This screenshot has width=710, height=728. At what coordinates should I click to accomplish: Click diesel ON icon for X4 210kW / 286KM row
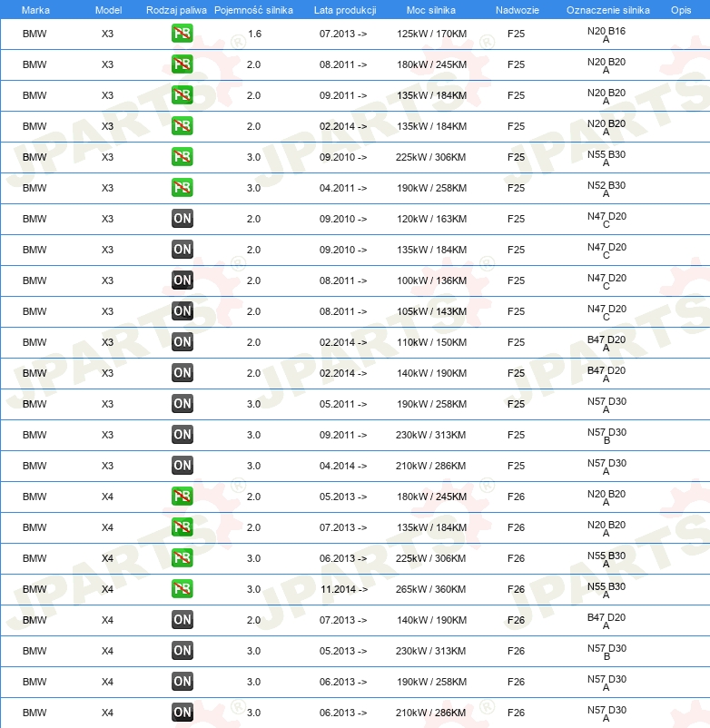pyautogui.click(x=182, y=713)
